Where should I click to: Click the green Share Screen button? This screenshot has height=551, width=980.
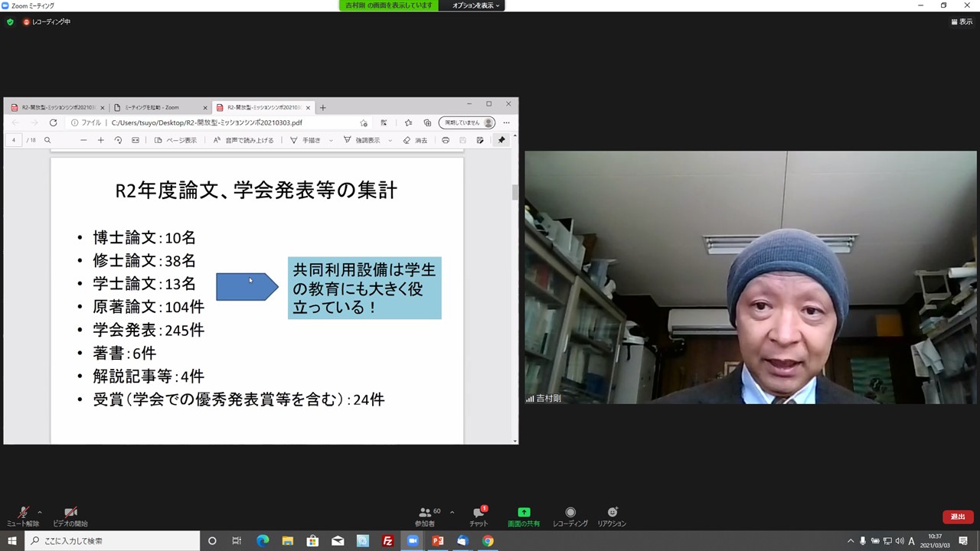pos(524,517)
